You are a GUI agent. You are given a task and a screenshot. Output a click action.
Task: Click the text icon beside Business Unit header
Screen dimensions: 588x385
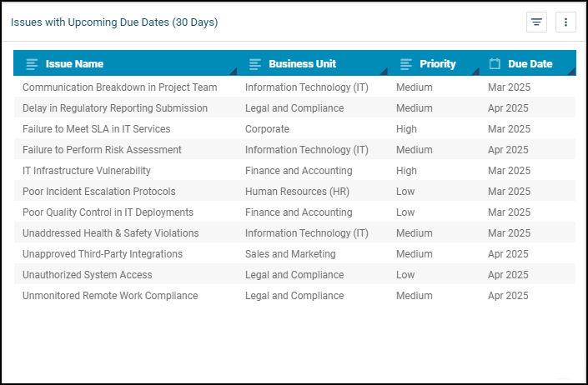(255, 64)
